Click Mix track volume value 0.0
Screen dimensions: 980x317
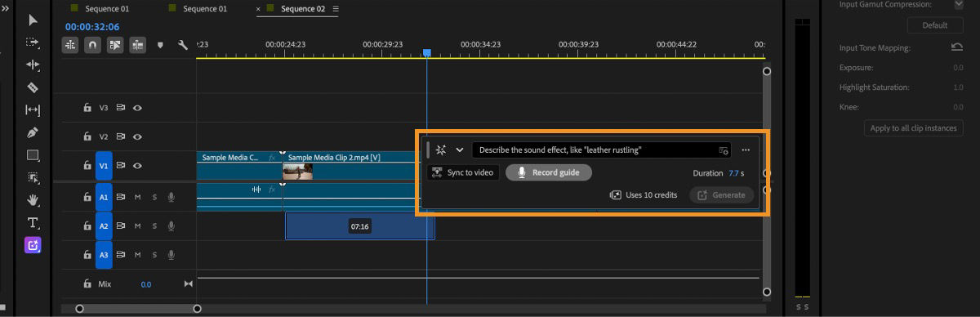145,284
